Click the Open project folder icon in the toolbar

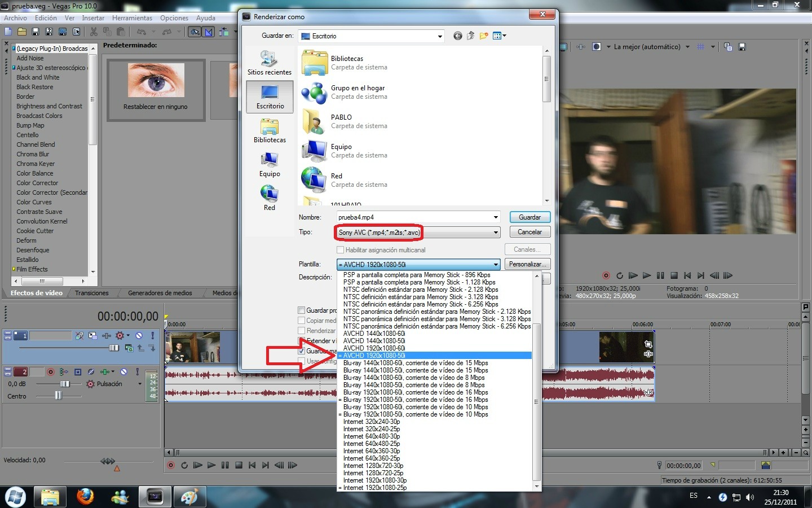click(22, 32)
